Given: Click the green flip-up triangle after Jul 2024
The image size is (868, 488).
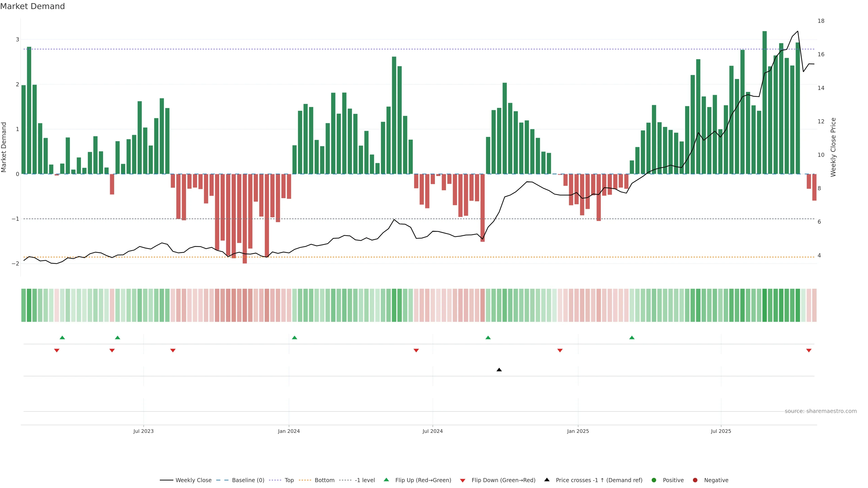Looking at the screenshot, I should point(488,338).
